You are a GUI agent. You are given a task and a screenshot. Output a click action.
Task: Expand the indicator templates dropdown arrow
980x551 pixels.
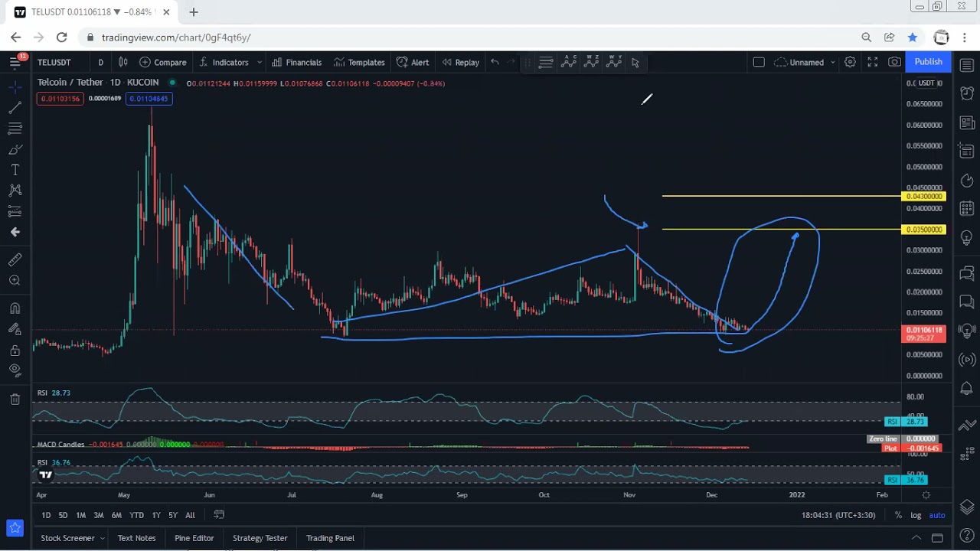click(260, 62)
